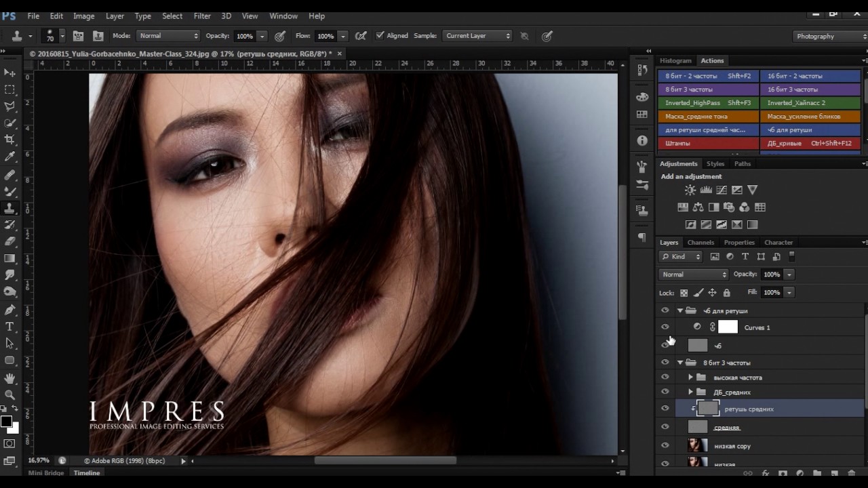This screenshot has height=488, width=868.
Task: Open the Sample 'Current Layer' dropdown
Action: click(477, 36)
